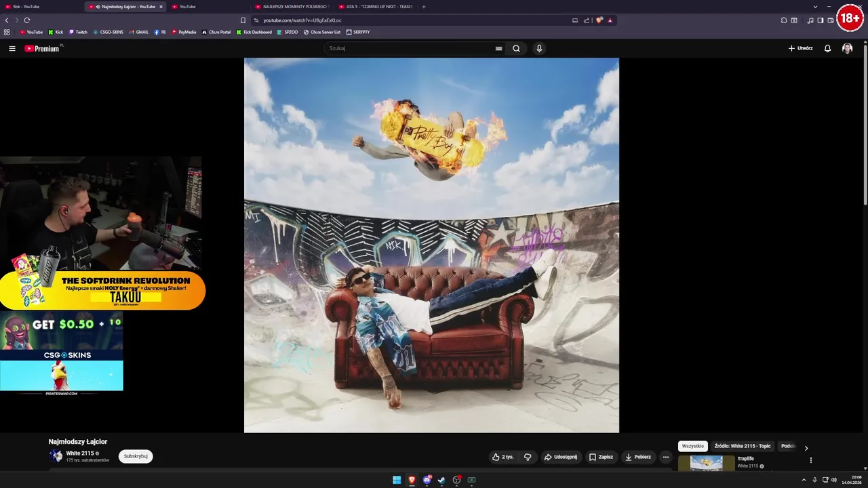Open Kick Dashboard bookmark
This screenshot has height=488, width=868.
[x=254, y=32]
